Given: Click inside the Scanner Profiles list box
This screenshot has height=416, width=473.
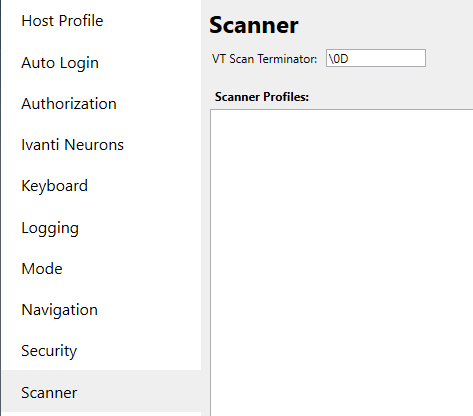Looking at the screenshot, I should tap(342, 262).
